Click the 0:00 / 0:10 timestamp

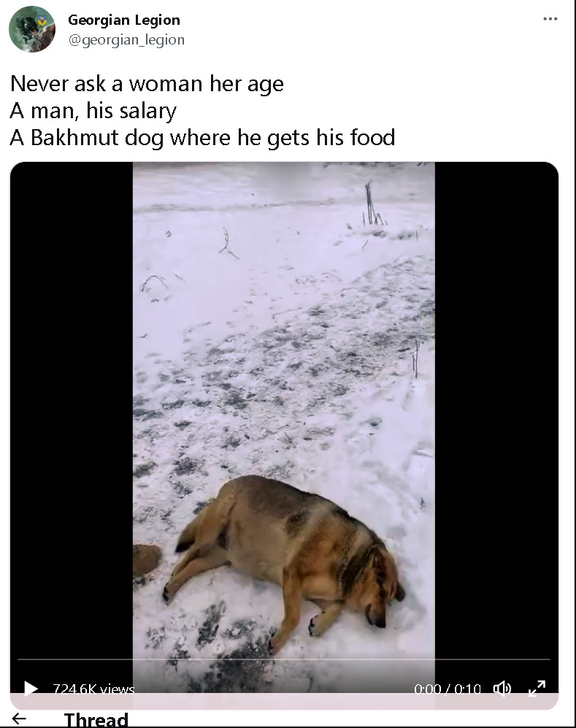[x=448, y=689]
